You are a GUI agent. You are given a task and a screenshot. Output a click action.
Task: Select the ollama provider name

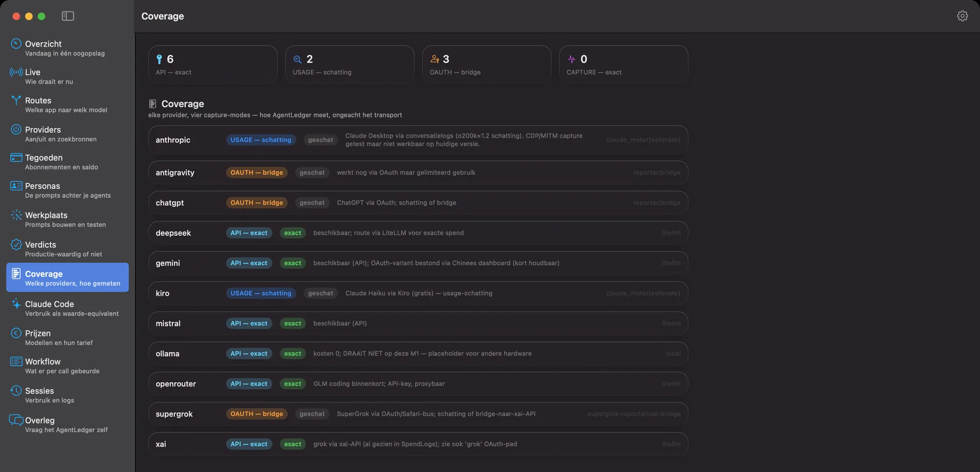168,353
